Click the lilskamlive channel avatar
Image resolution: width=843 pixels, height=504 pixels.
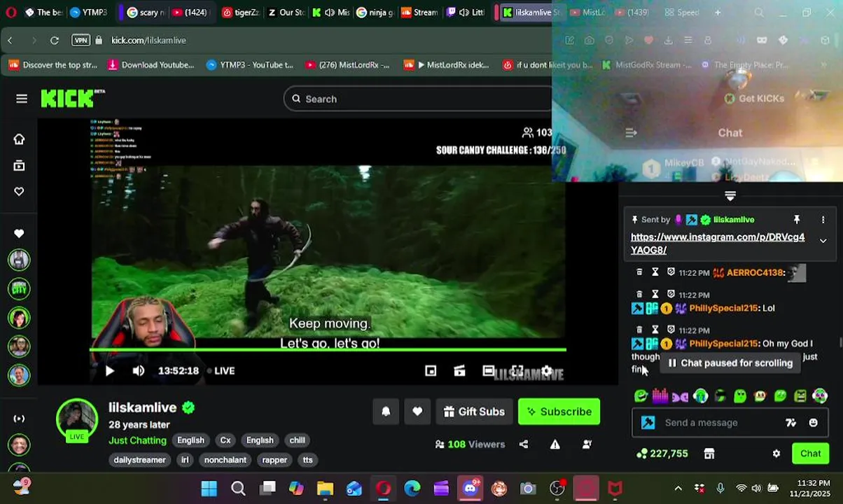77,420
